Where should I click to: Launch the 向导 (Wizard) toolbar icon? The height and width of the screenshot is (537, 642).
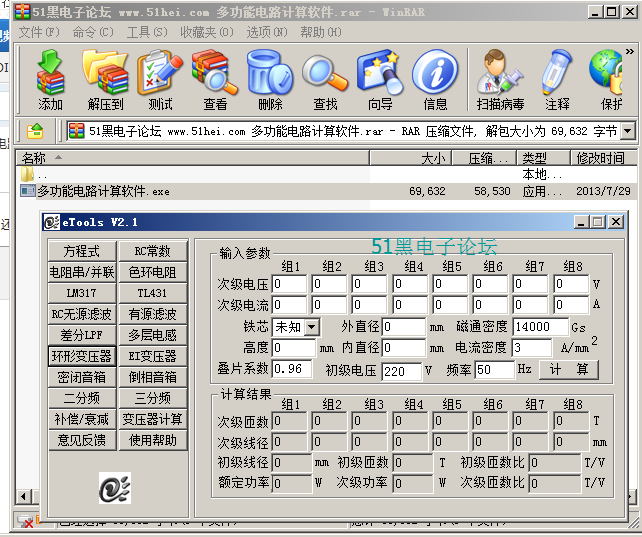pos(380,80)
